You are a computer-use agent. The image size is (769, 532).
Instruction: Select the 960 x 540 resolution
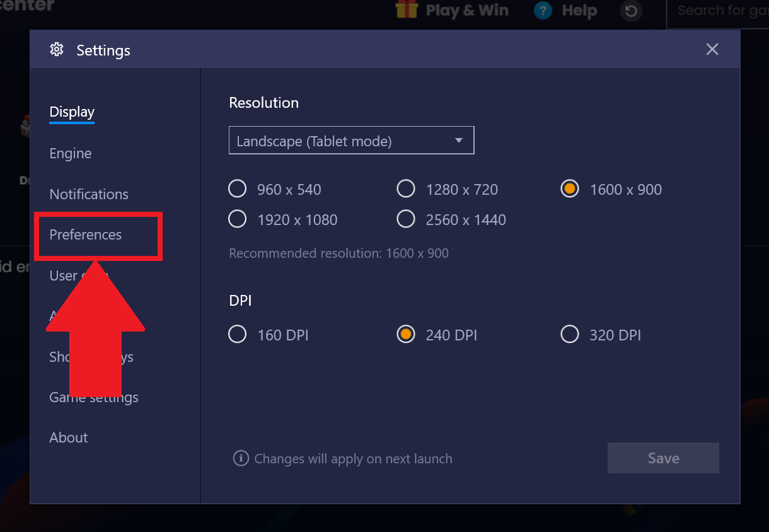tap(237, 188)
